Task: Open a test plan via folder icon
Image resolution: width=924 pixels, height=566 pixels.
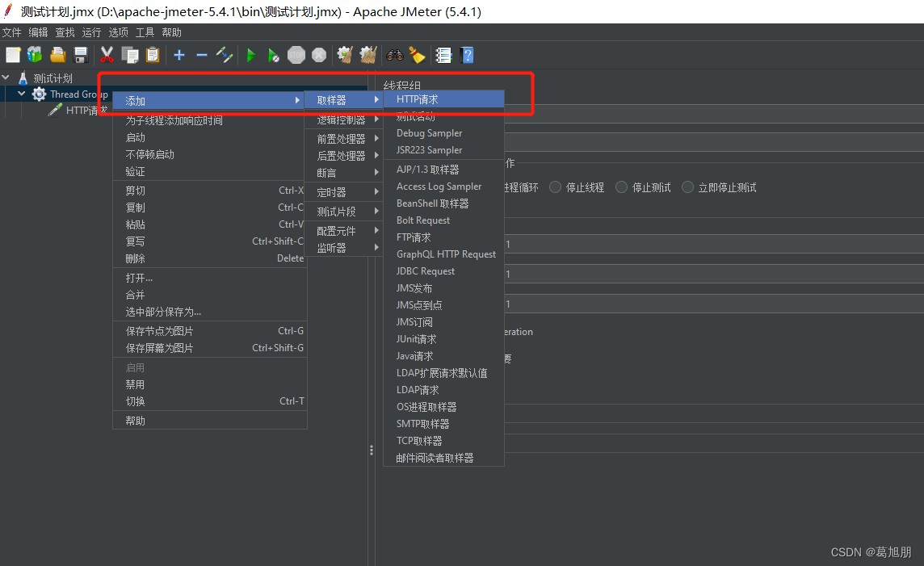Action: click(57, 55)
